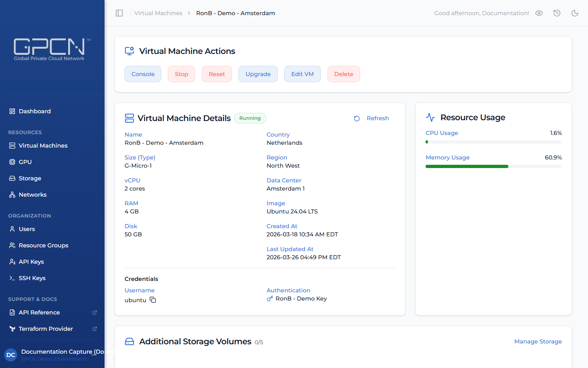Stop the virtual machine
Image resolution: width=588 pixels, height=368 pixels.
[x=181, y=74]
